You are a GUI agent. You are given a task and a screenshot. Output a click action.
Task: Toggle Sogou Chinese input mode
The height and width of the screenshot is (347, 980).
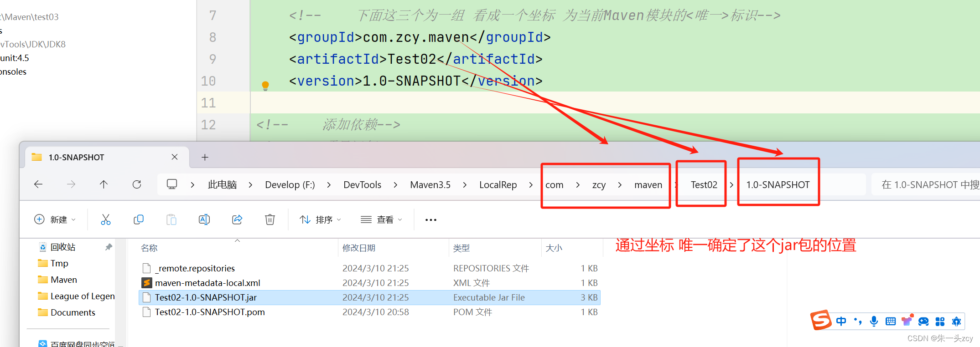point(841,321)
